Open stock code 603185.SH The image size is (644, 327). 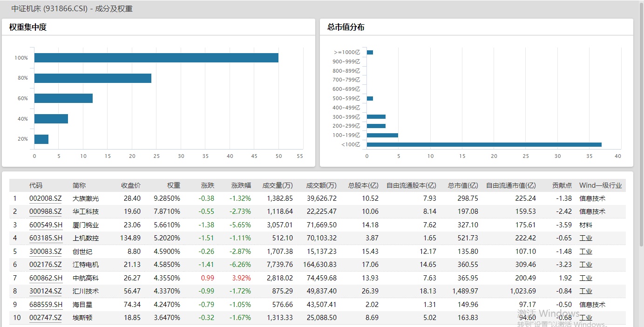(46, 238)
